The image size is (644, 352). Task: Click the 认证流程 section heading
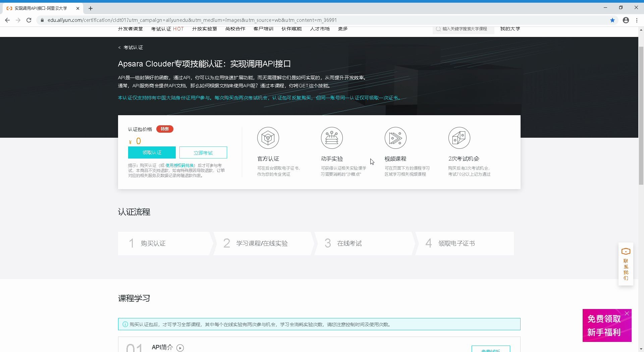(x=134, y=212)
